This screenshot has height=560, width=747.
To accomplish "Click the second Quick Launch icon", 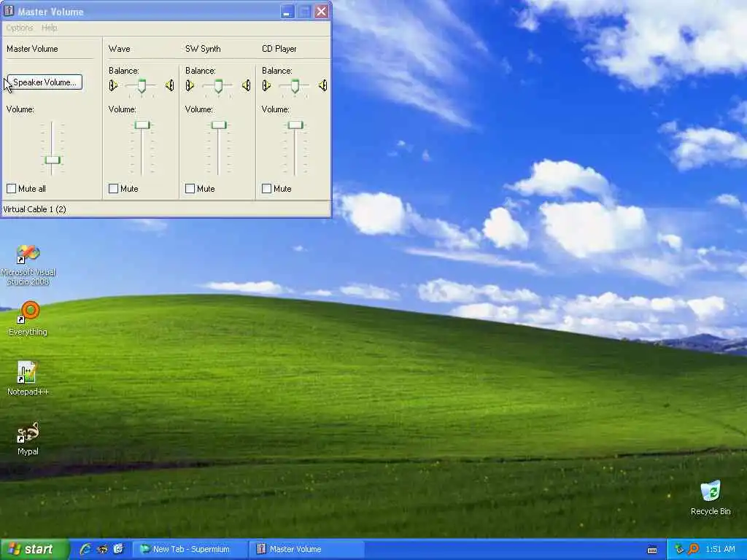I will point(102,549).
